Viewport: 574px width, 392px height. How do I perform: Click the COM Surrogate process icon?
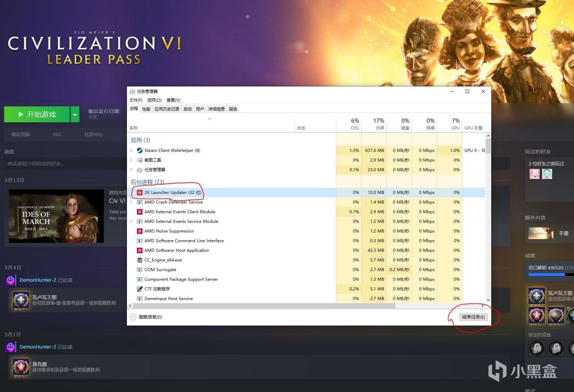[x=139, y=270]
